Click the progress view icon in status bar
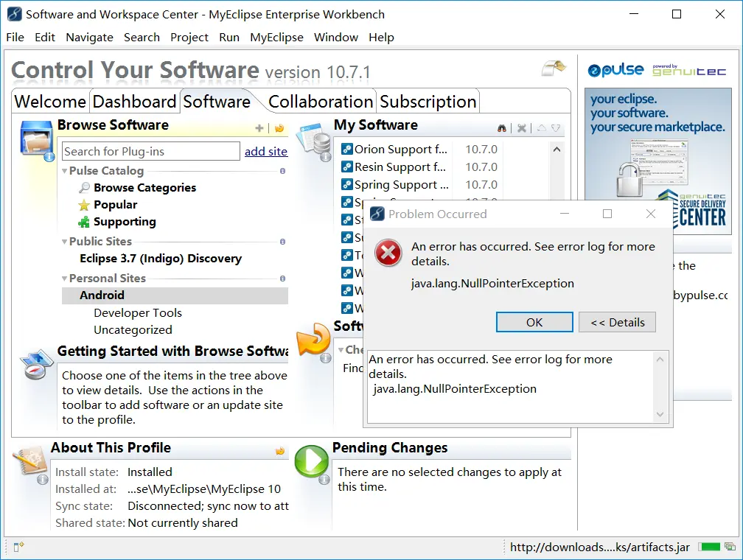Screen dimensions: 743x560 click(730, 547)
